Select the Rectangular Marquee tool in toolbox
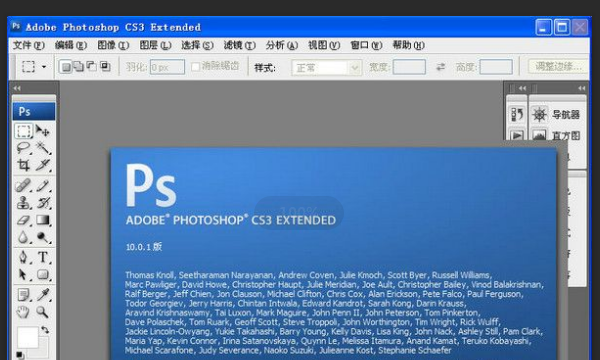This screenshot has height=360, width=600. (x=23, y=131)
